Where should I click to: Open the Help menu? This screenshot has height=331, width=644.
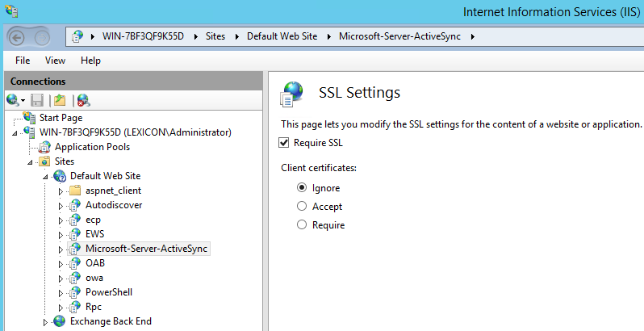click(x=90, y=61)
